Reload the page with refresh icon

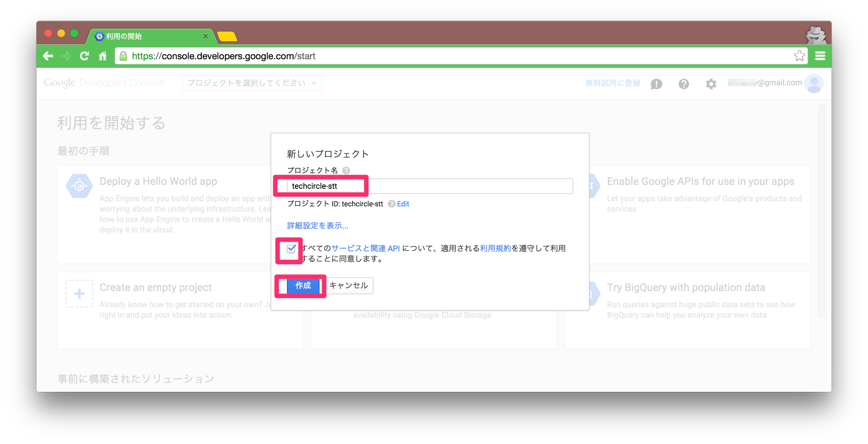click(x=84, y=56)
